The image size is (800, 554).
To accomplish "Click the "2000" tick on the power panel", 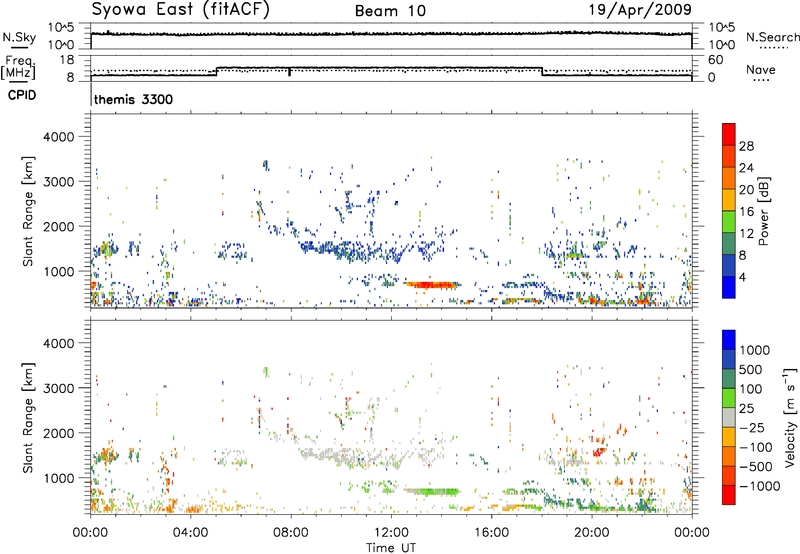I will (x=58, y=226).
